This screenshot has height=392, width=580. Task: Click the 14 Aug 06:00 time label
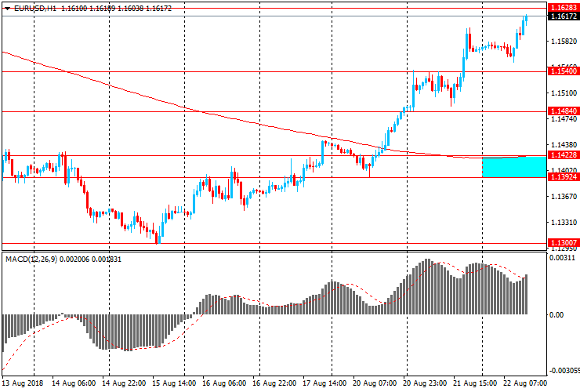74,383
